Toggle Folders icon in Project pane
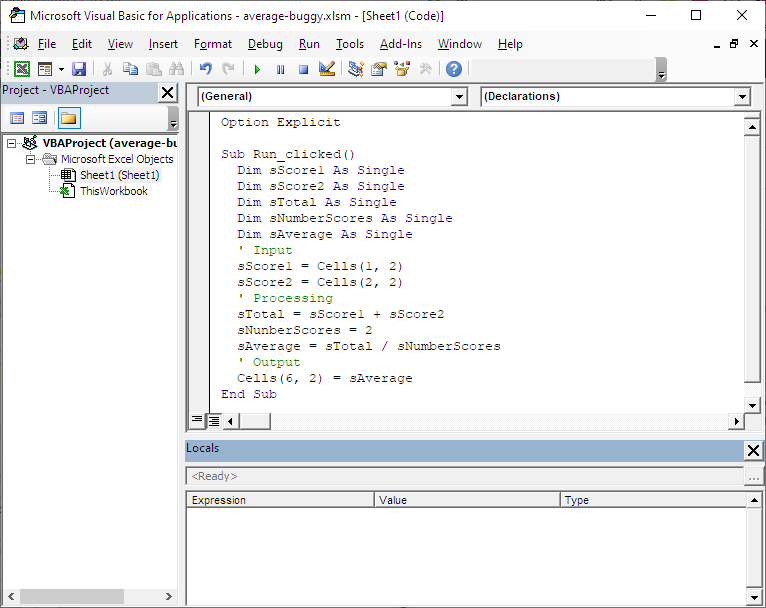766x608 pixels. pyautogui.click(x=69, y=118)
